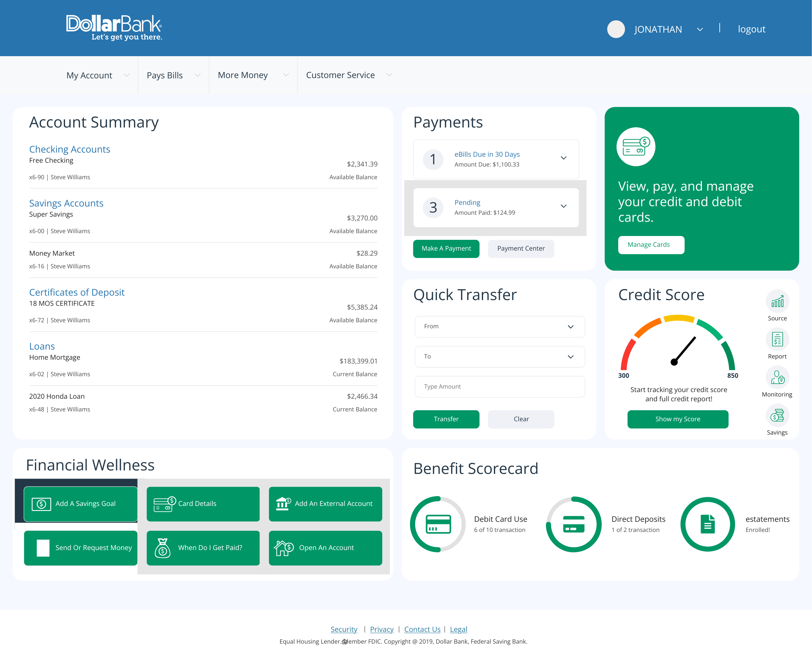Expand the Pending payments section
The image size is (812, 649).
point(563,206)
